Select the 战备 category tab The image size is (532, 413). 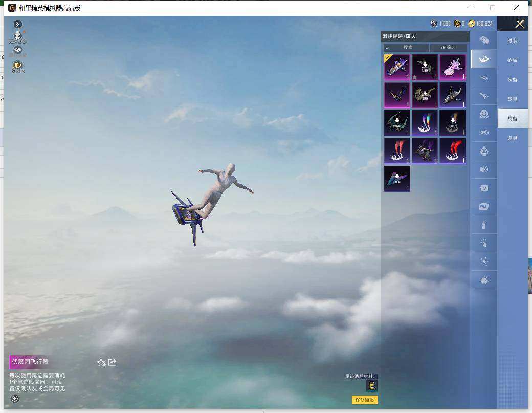pos(513,118)
